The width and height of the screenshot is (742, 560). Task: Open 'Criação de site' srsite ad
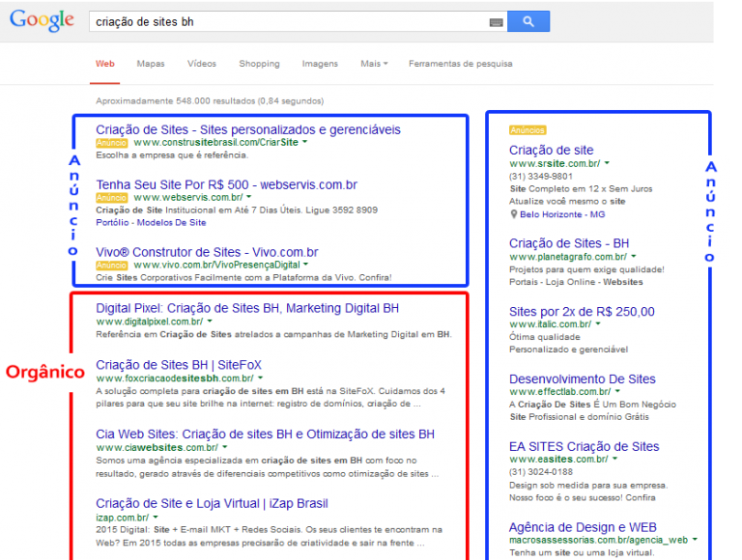coord(552,150)
